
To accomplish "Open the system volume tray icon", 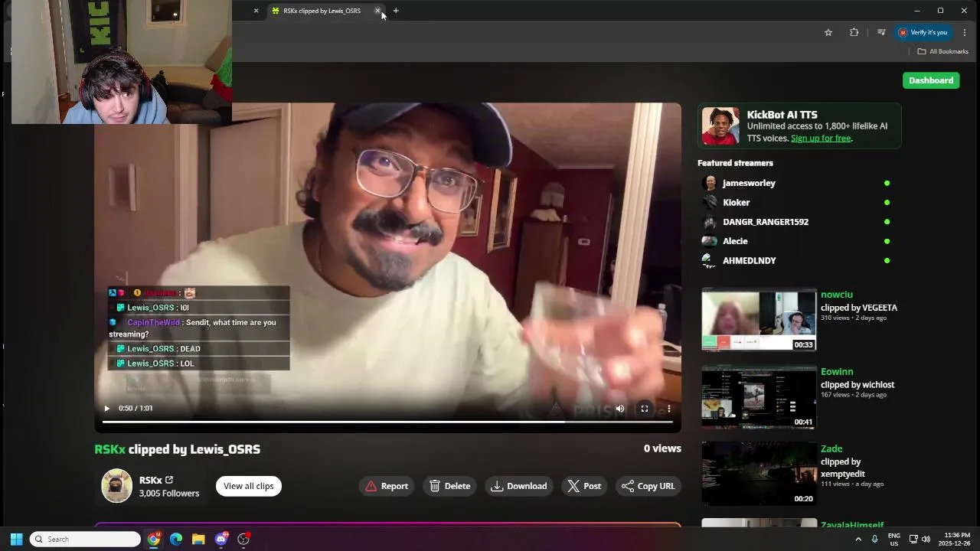I will 926,540.
